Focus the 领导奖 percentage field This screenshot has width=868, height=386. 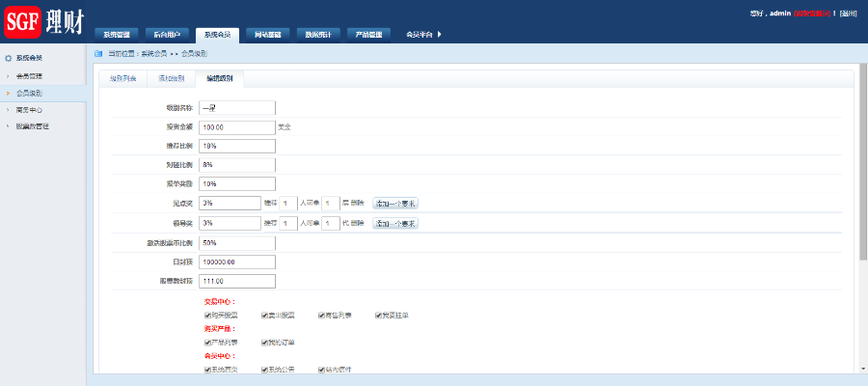coord(230,223)
